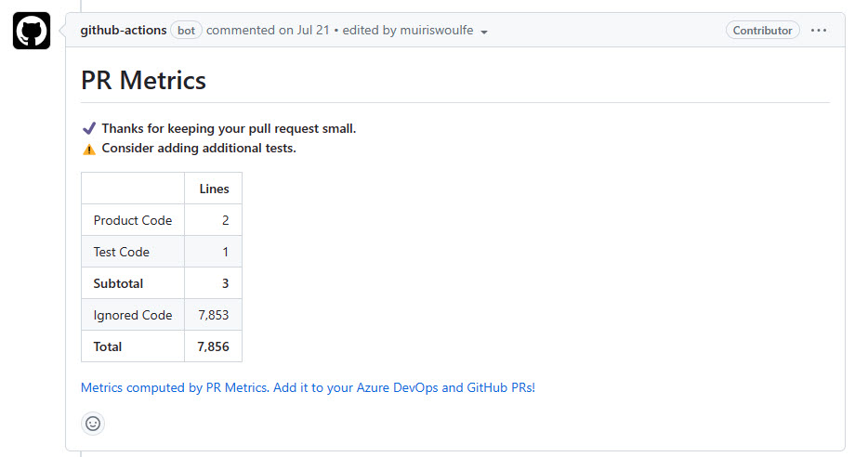Click the Lines column header
The width and height of the screenshot is (868, 457).
pyautogui.click(x=214, y=189)
